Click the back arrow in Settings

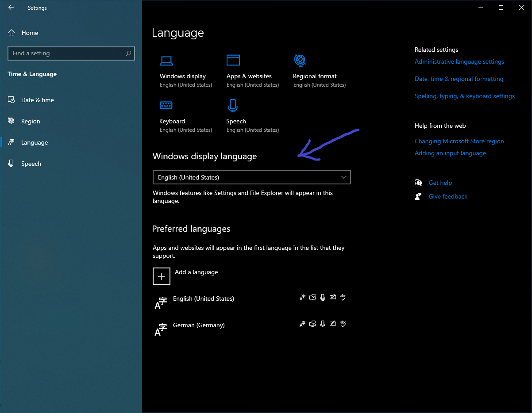coord(11,8)
